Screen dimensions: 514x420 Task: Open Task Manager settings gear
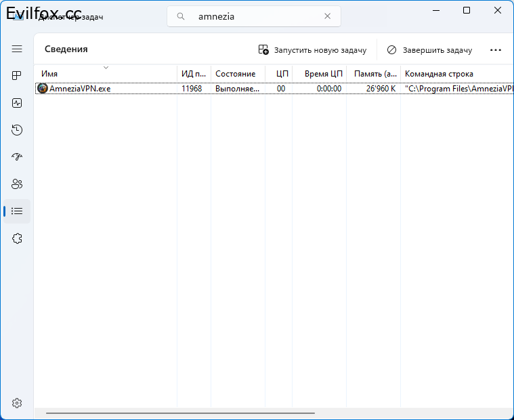[x=17, y=403]
